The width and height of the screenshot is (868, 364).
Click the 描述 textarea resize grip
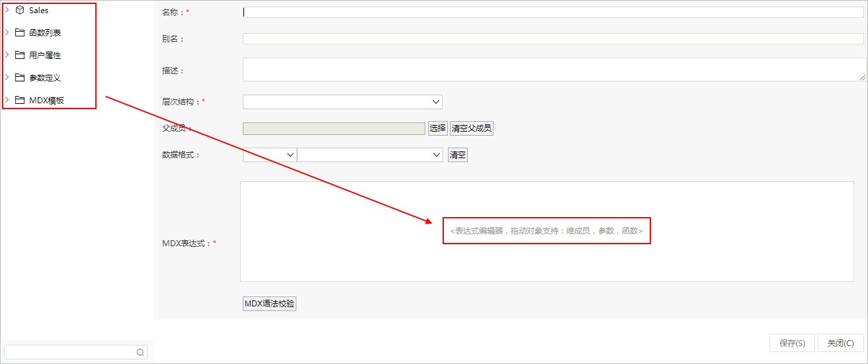(863, 77)
